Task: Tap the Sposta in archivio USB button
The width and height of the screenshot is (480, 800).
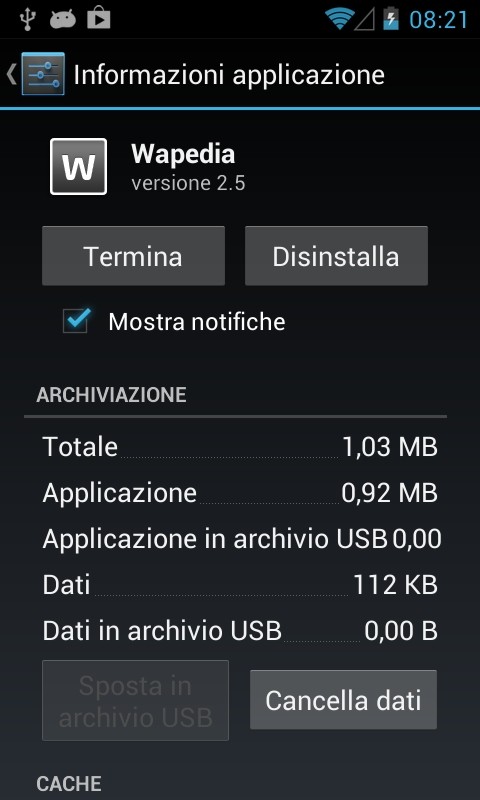Action: click(x=135, y=700)
